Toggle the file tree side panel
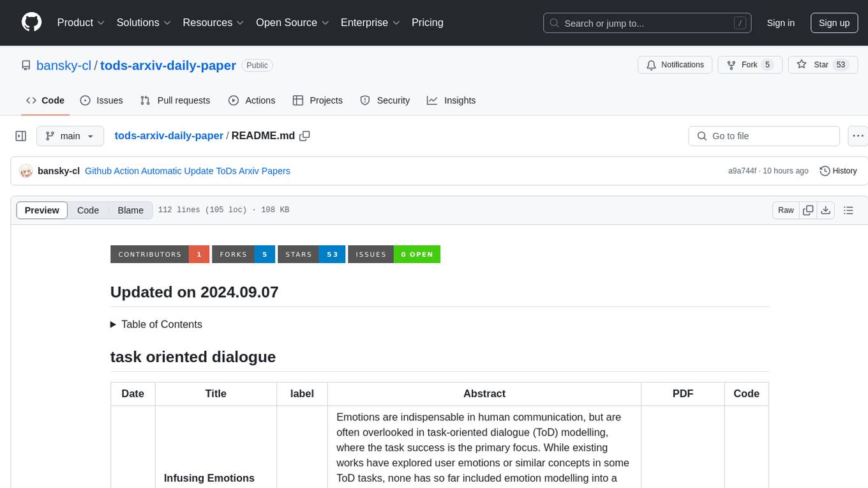The width and height of the screenshot is (868, 488). coord(21,136)
